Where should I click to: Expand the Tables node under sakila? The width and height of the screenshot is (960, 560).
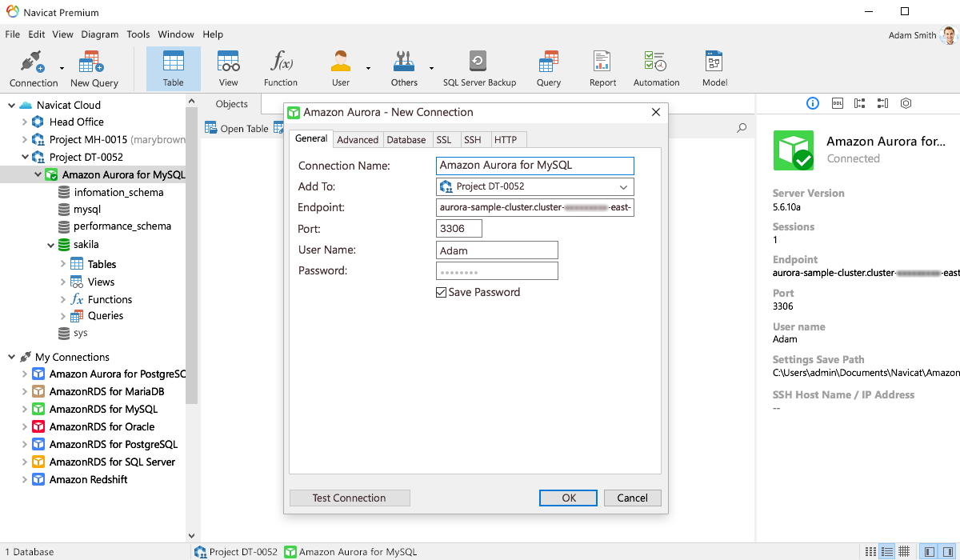point(63,264)
